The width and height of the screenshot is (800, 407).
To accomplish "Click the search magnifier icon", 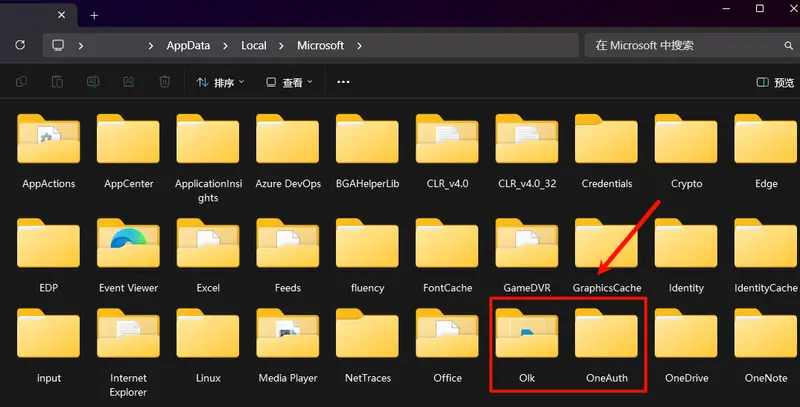I will (x=788, y=46).
